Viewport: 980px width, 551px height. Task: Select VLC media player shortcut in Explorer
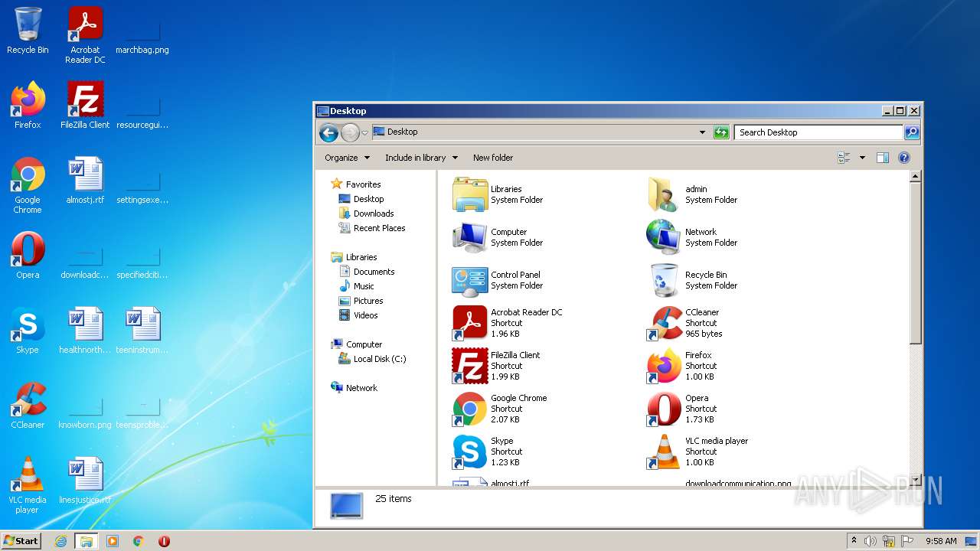665,452
